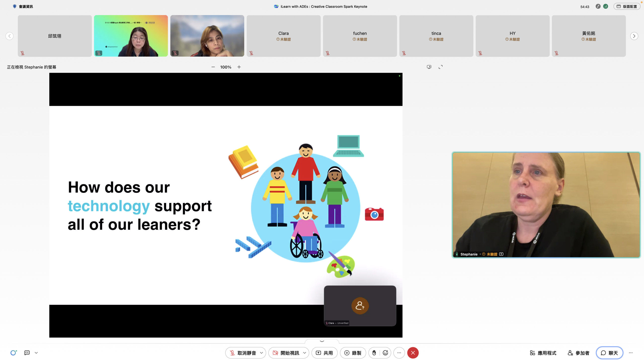This screenshot has width=644, height=362.
Task: Click the pop-out shared content icon
Action: pos(429,67)
